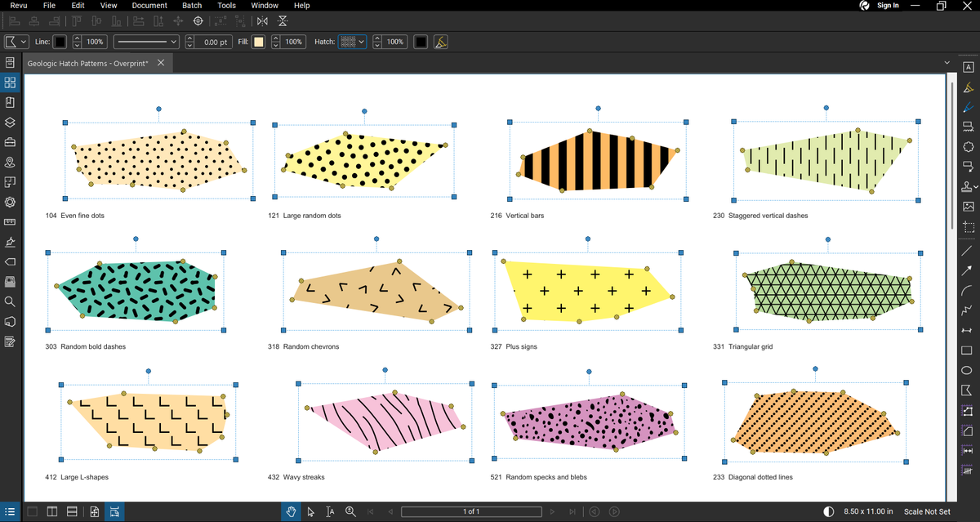Select the Callout tool in right toolbar
Image resolution: width=980 pixels, height=522 pixels.
click(x=968, y=167)
